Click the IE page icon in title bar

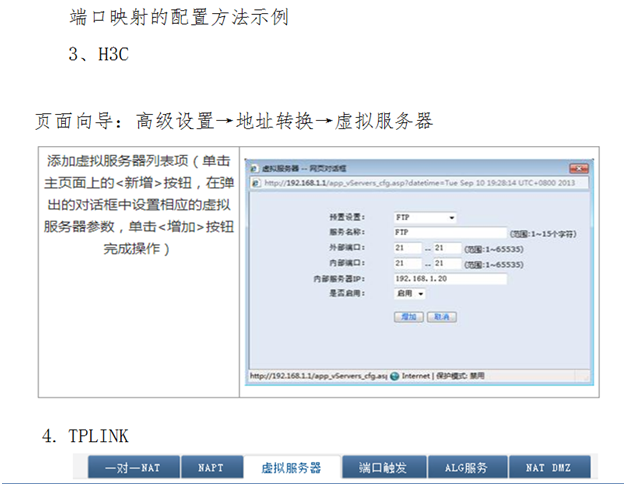tap(254, 169)
